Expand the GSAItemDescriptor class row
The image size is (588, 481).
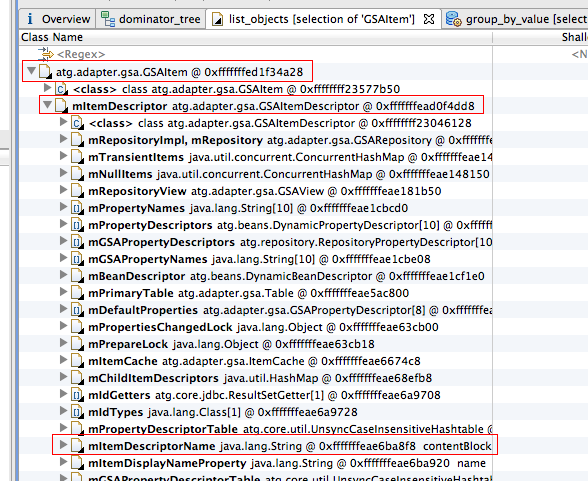[x=63, y=121]
